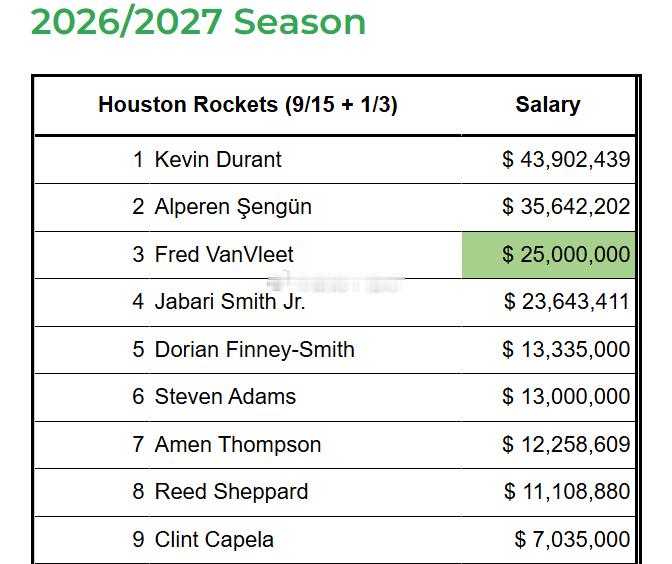The image size is (672, 564).
Task: Select the Alperen Şengün name cell
Action: (x=233, y=207)
